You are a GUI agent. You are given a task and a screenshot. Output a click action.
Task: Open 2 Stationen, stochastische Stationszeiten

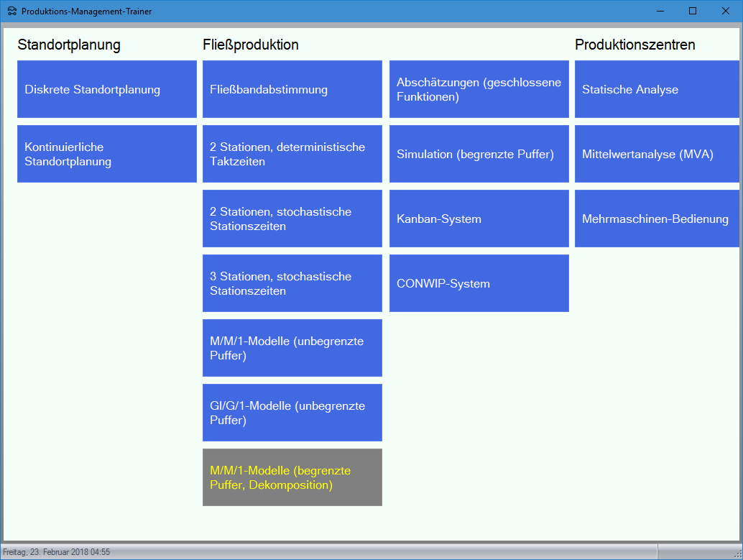[292, 219]
